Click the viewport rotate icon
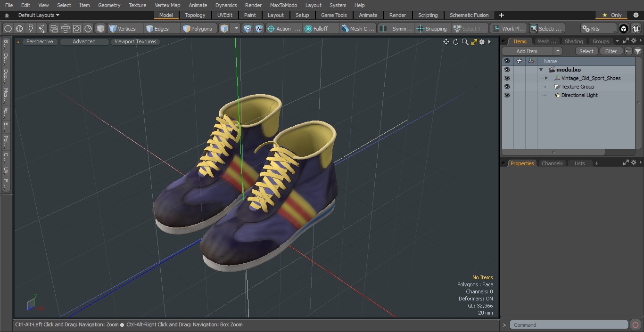 455,42
